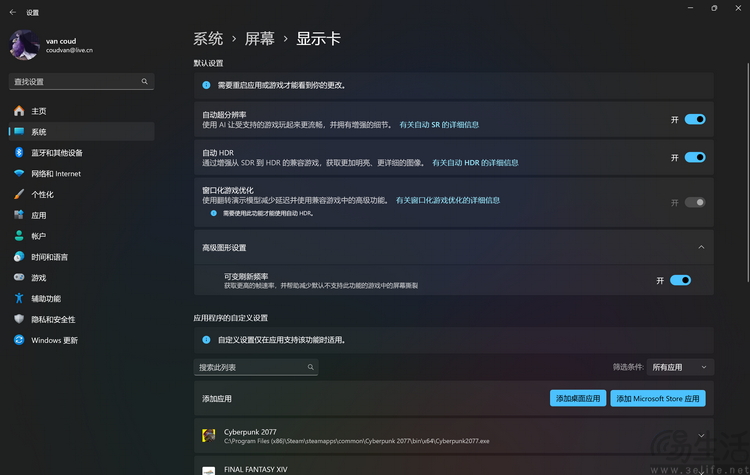Click info icon beside 自定义设置 notice

pyautogui.click(x=206, y=340)
